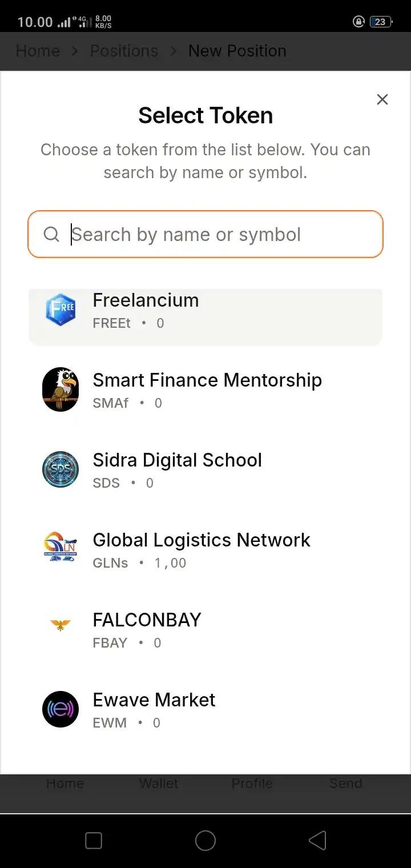411x868 pixels.
Task: Pick Global Logistics Network token
Action: [205, 550]
